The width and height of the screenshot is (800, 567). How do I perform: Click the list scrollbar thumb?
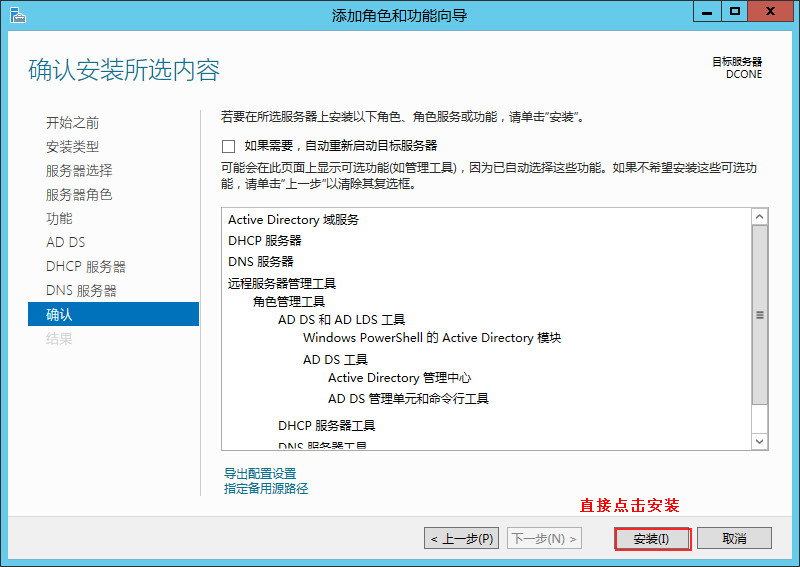click(x=759, y=315)
